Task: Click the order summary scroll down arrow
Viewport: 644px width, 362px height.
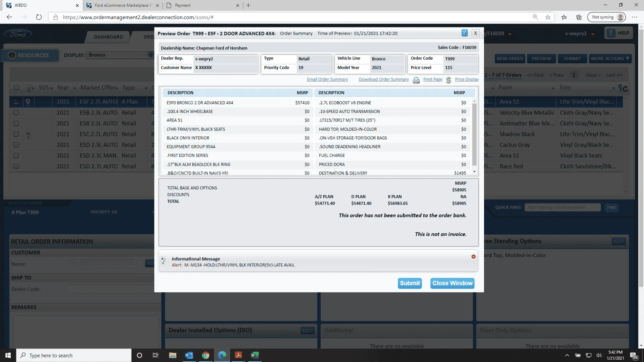Action: click(474, 172)
